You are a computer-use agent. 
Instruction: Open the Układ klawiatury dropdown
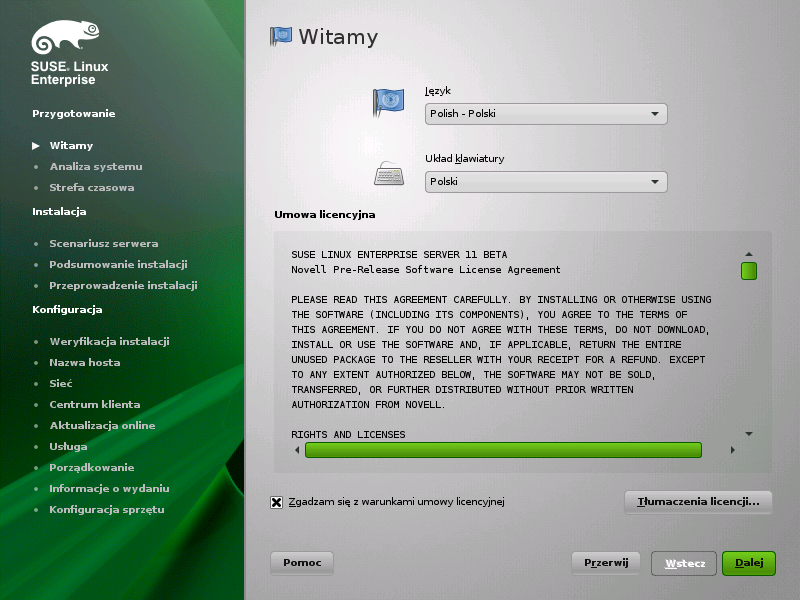click(546, 182)
